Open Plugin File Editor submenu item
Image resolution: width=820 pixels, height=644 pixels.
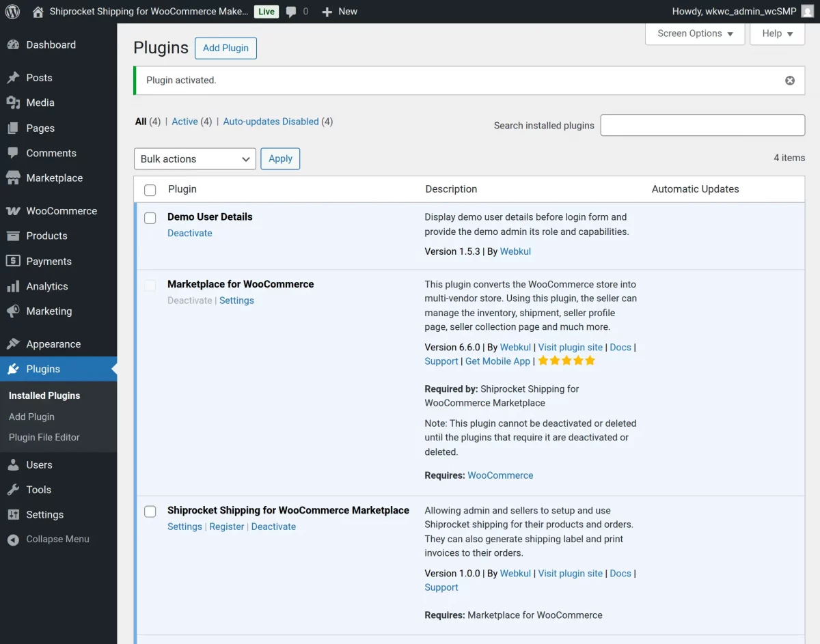tap(44, 437)
